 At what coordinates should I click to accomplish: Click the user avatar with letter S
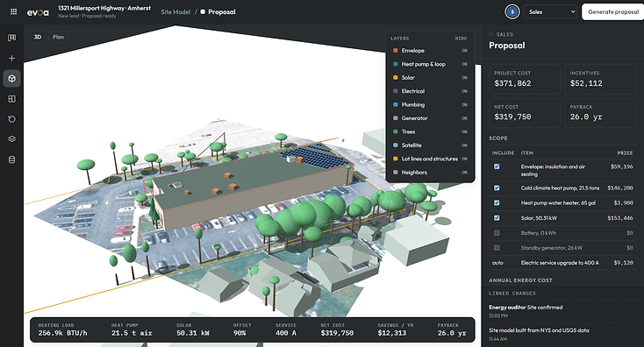[512, 12]
